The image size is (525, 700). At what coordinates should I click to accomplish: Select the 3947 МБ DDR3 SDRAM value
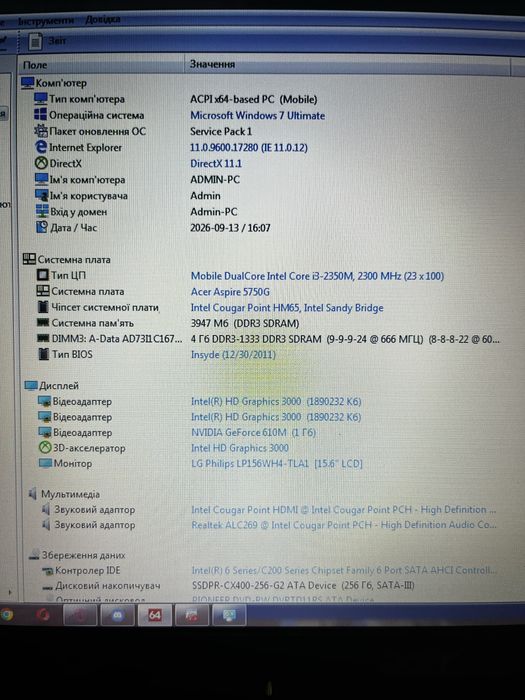pyautogui.click(x=245, y=323)
